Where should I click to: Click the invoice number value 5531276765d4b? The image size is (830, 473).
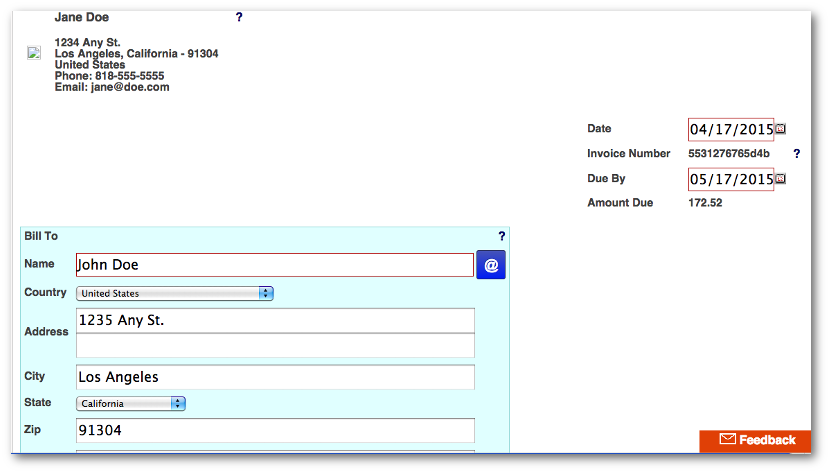(729, 154)
